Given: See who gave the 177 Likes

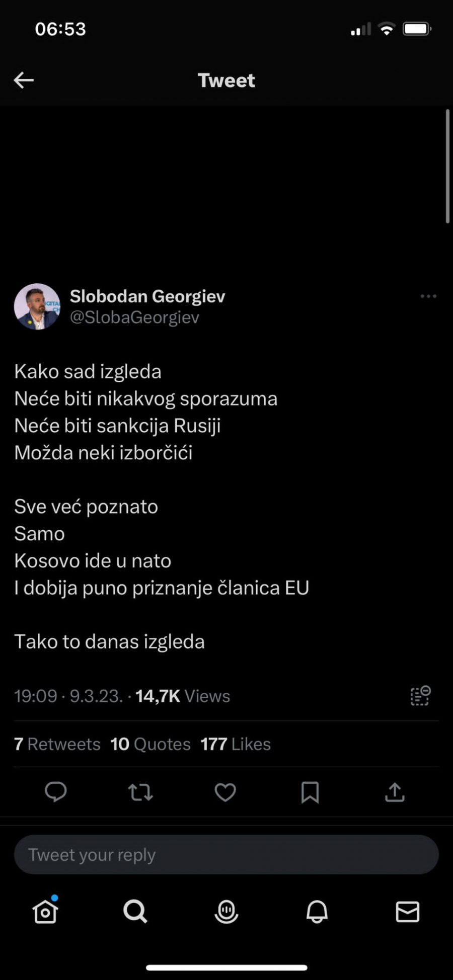Looking at the screenshot, I should (x=236, y=744).
